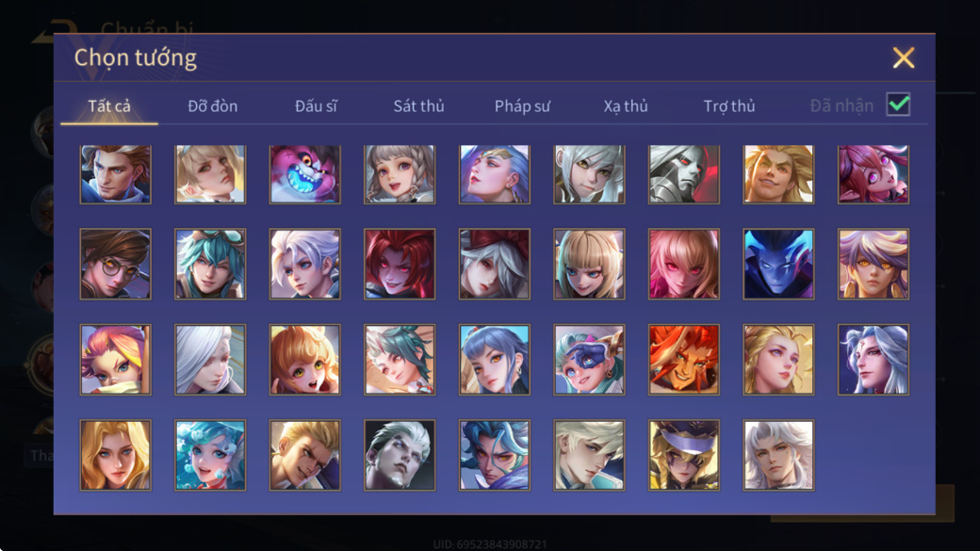The width and height of the screenshot is (980, 551).
Task: View the Đấu sĩ hero tab
Action: click(316, 106)
